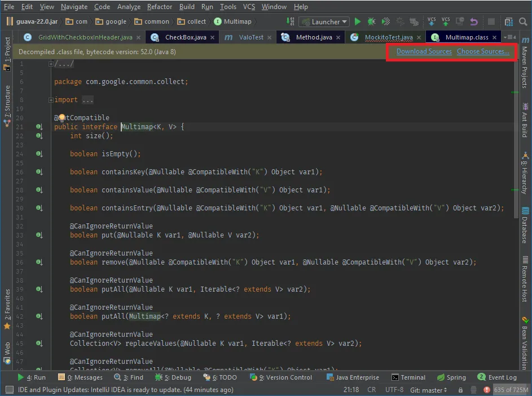Run the Launcher configuration with green play button
Screen dimensions: 532x396
coord(357,21)
